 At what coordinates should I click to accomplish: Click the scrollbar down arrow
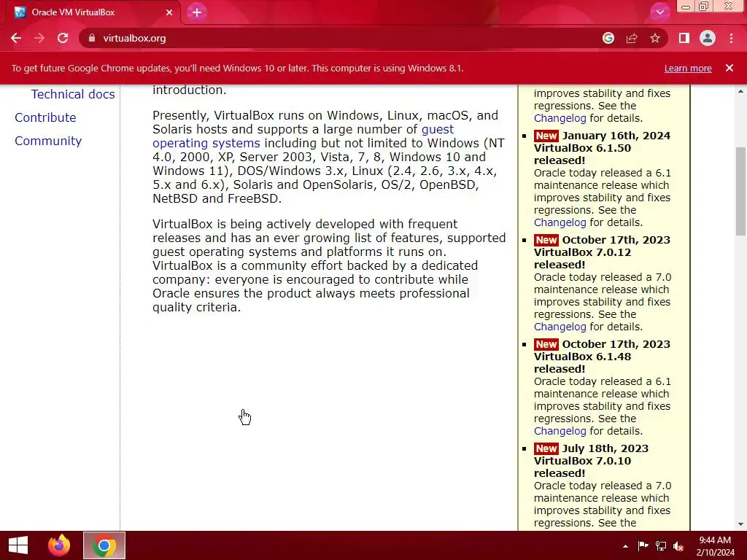tap(740, 524)
